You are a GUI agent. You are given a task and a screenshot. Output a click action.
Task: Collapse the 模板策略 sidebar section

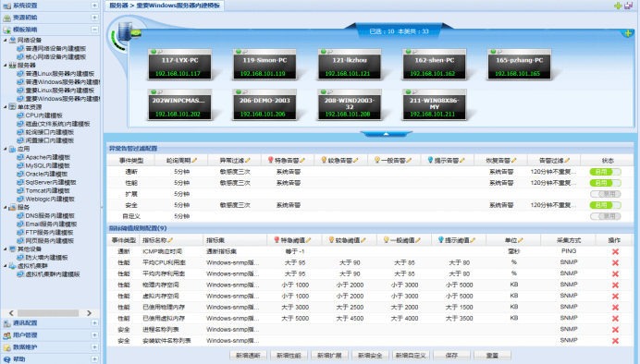94,30
